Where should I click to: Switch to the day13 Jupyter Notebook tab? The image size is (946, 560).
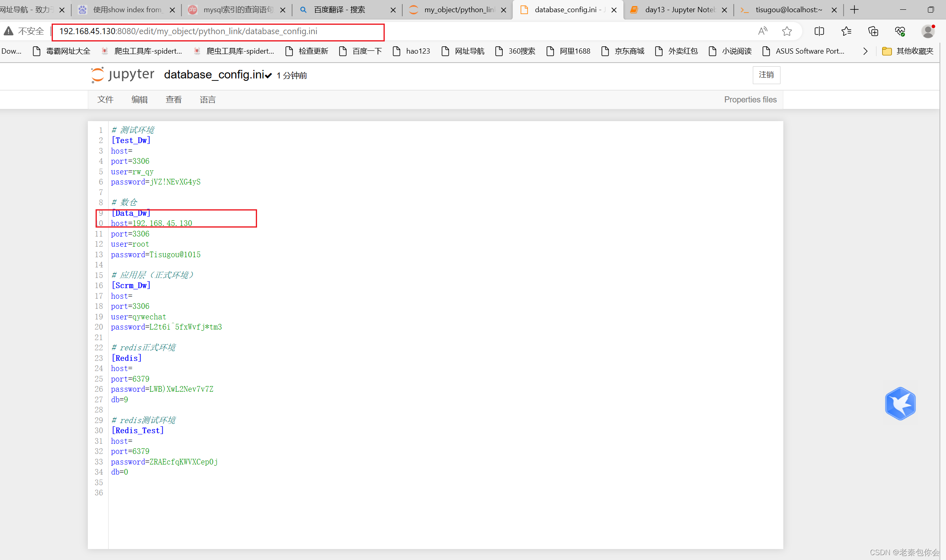pos(678,10)
